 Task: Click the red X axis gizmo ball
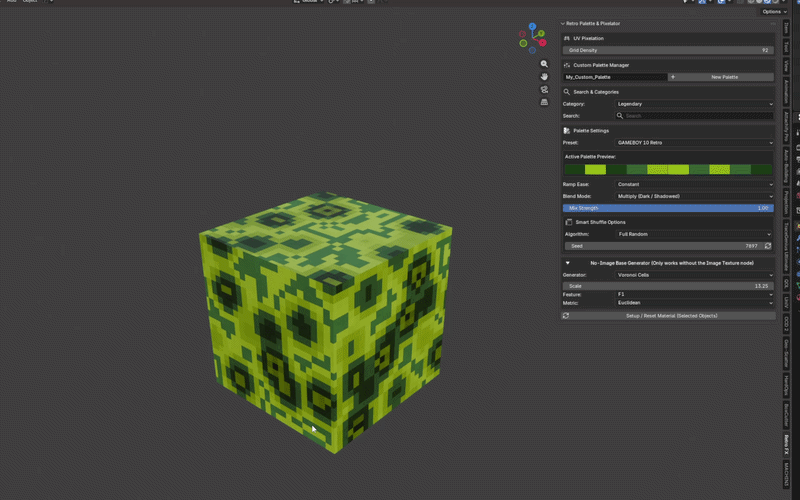[x=542, y=42]
